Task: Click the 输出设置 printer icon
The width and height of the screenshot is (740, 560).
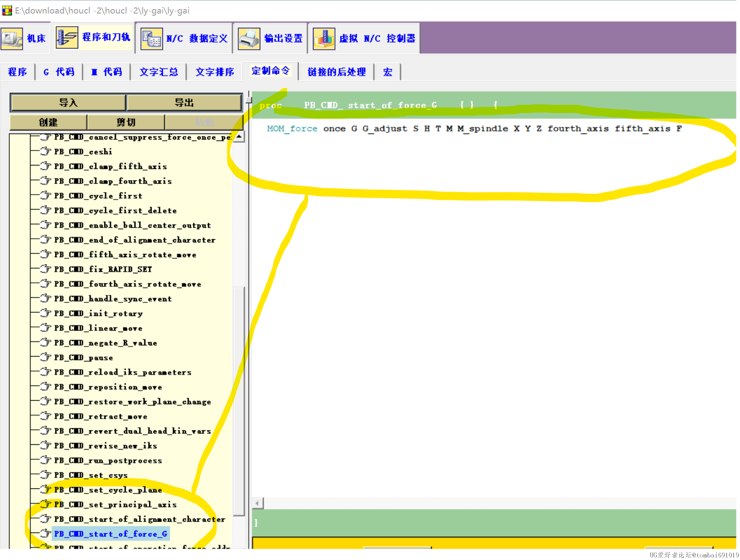Action: [x=249, y=38]
